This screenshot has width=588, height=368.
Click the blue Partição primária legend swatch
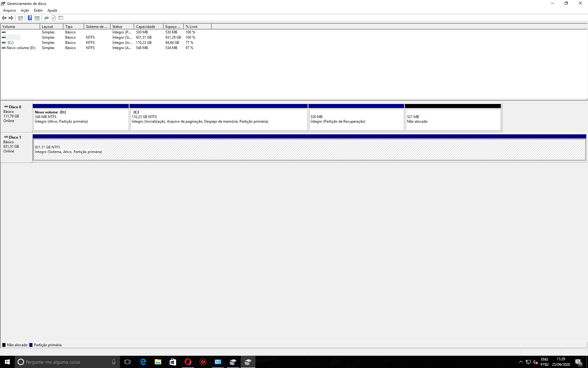[x=31, y=345]
